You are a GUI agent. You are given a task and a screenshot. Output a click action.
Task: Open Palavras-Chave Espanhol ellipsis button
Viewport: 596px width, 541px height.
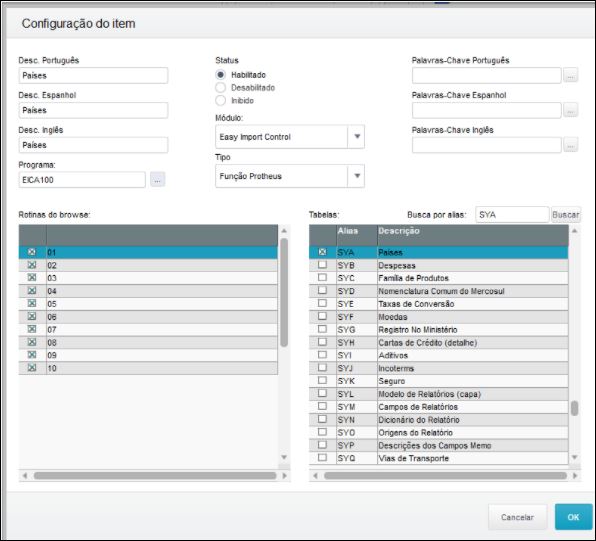[570, 110]
